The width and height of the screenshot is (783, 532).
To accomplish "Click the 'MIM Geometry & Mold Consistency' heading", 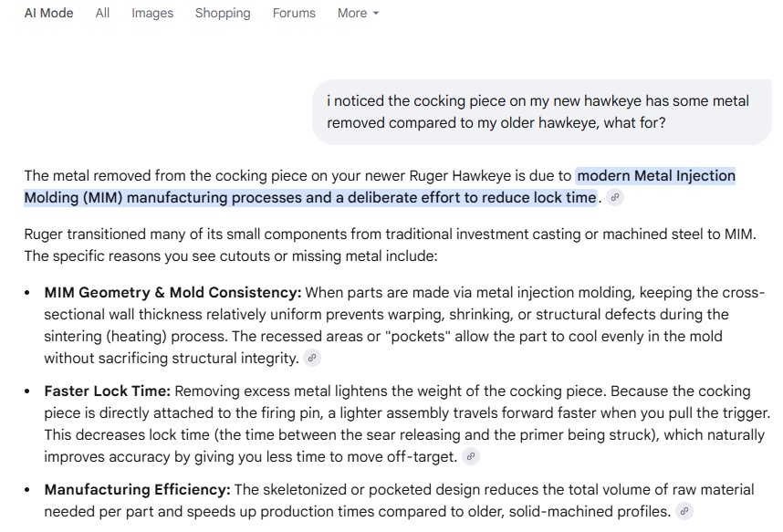I will coord(172,292).
